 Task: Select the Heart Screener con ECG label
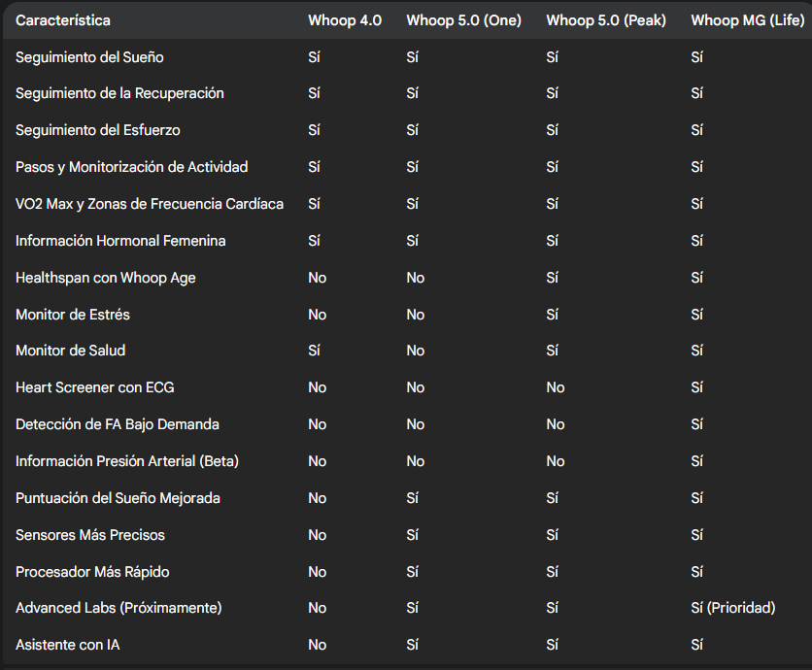(94, 387)
